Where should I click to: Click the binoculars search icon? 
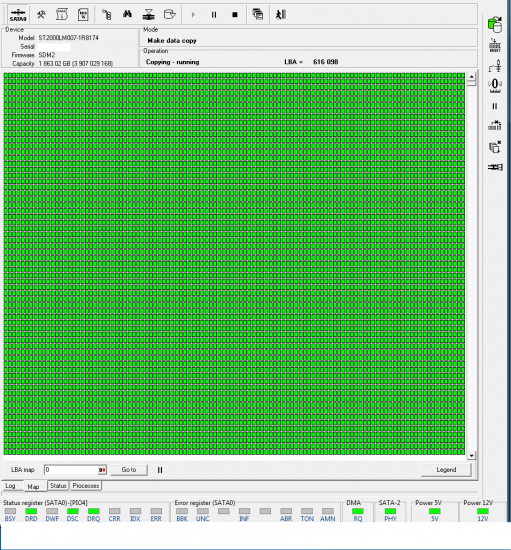tap(127, 14)
